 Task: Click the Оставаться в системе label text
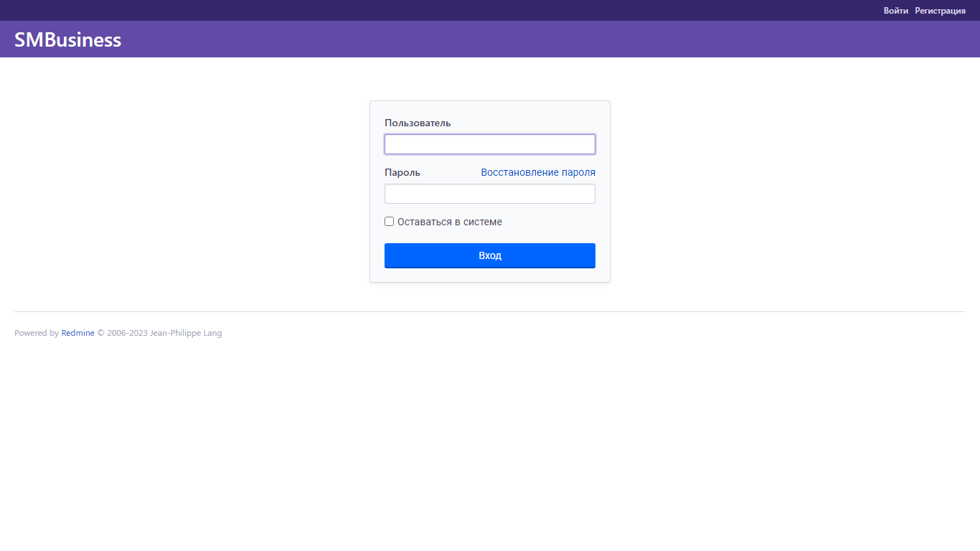[x=450, y=222]
